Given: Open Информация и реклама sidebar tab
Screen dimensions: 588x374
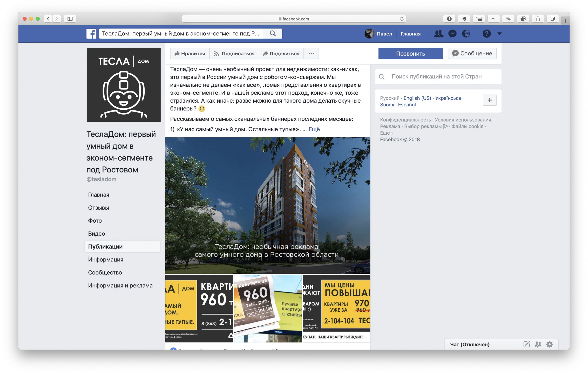Looking at the screenshot, I should (120, 285).
